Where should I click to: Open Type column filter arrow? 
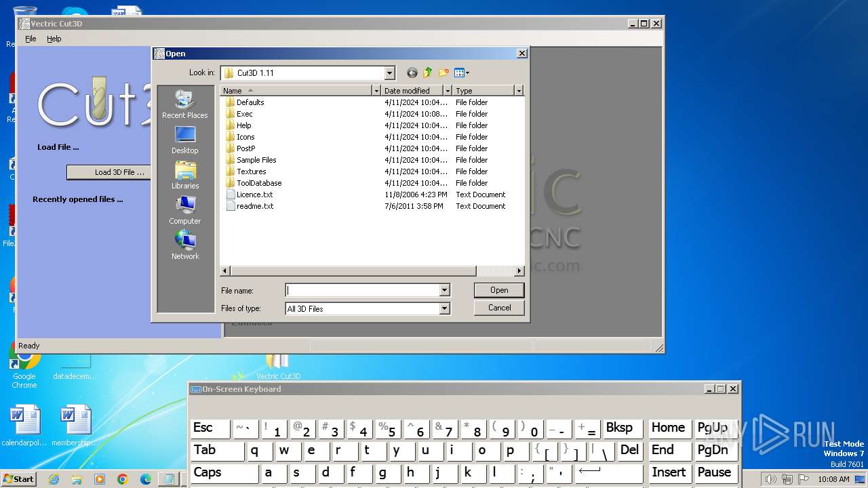[x=519, y=90]
